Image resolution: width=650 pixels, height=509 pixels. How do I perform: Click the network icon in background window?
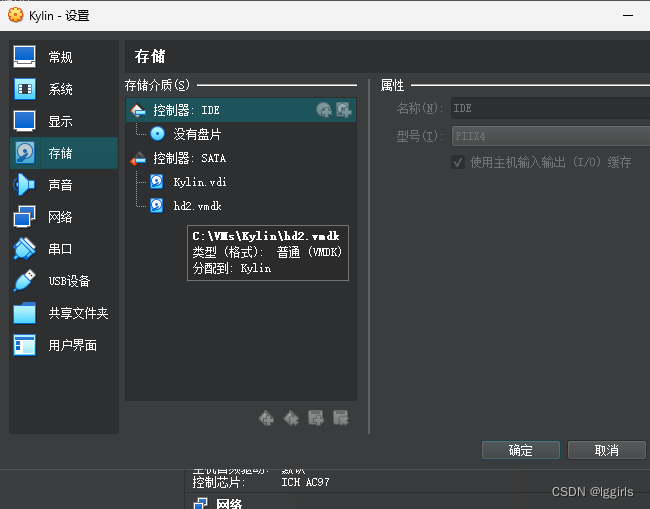pos(201,503)
